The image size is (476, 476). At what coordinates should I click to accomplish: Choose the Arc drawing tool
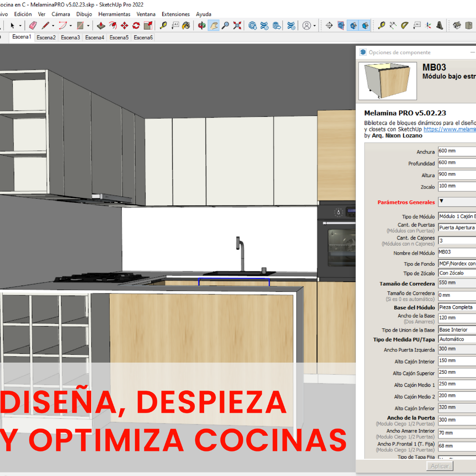(63, 26)
